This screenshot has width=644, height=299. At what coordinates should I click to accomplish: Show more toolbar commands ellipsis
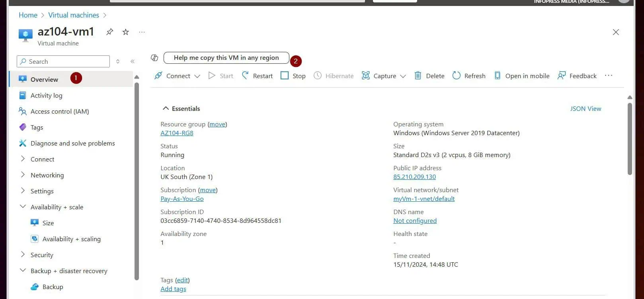609,76
